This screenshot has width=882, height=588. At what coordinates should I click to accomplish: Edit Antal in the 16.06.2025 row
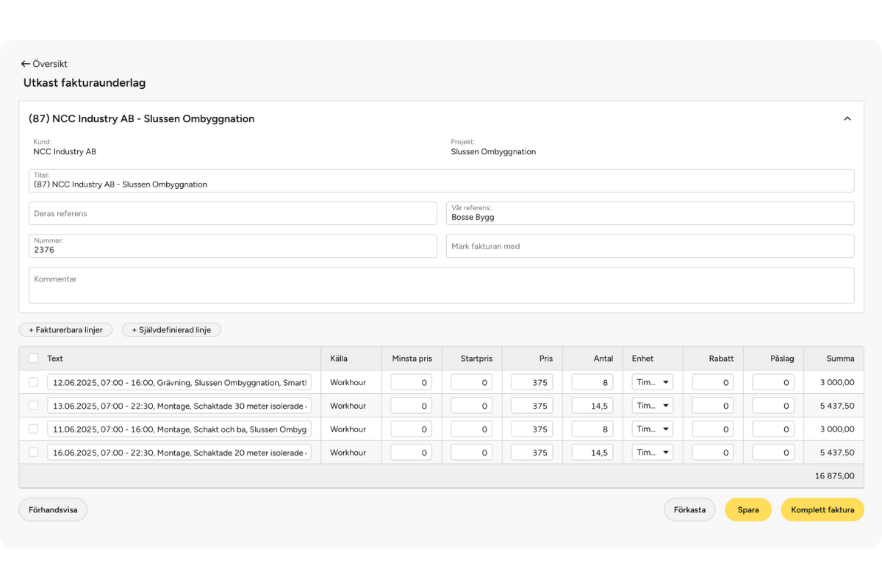click(x=592, y=453)
